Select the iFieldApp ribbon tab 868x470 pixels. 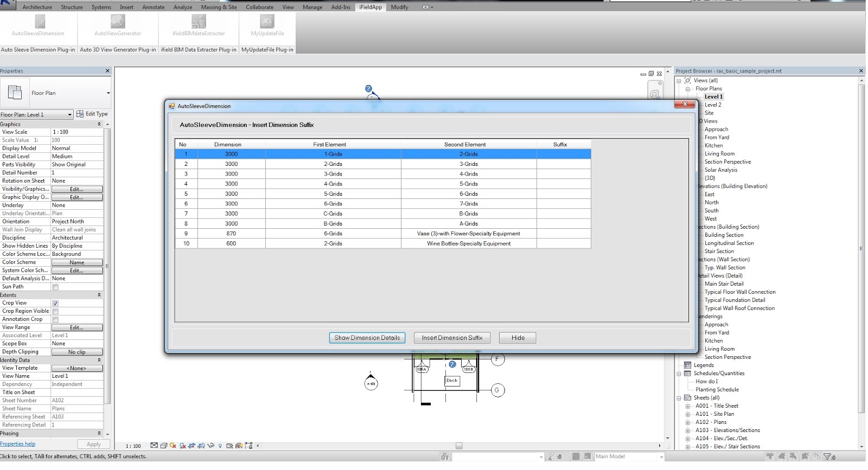371,7
